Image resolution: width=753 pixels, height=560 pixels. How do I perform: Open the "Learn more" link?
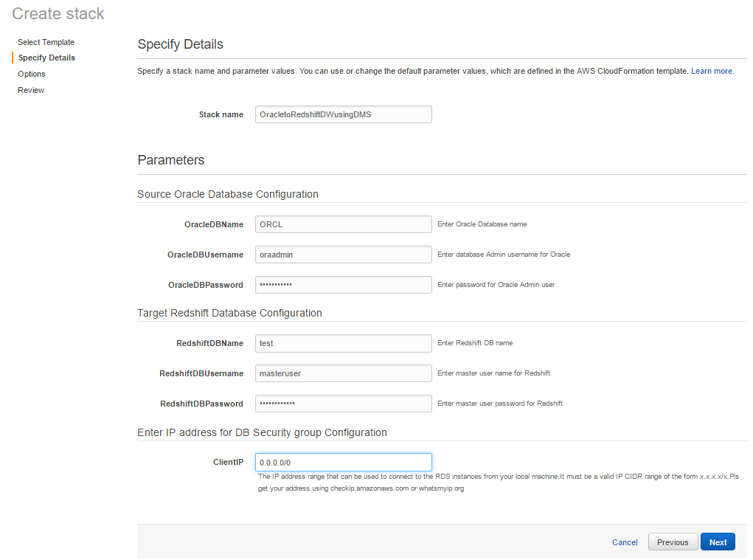coord(712,71)
